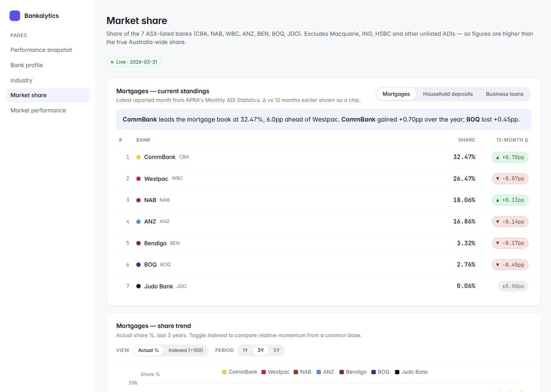Viewport: 551px width, 392px height.
Task: Click the SHARE column header
Action: pos(466,140)
